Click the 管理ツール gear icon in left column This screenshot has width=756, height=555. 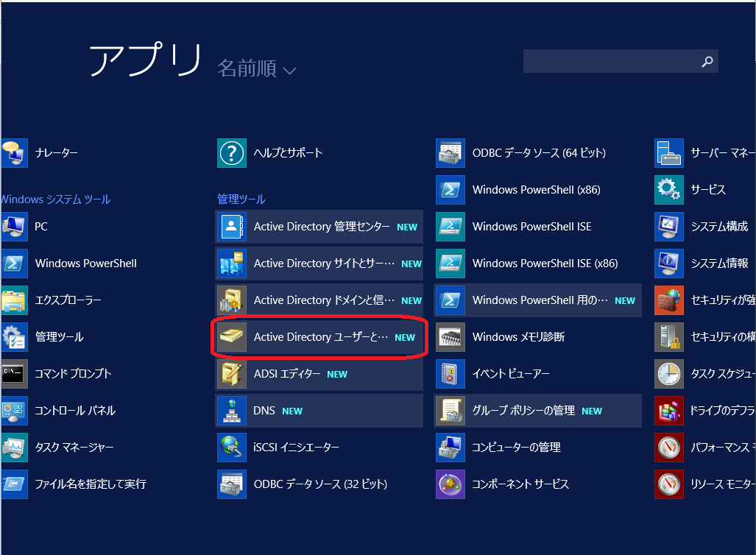14,337
